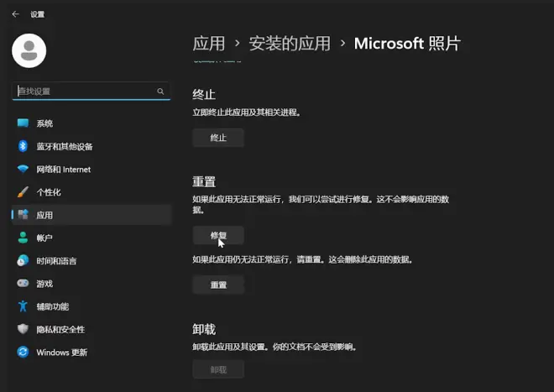Image resolution: width=554 pixels, height=392 pixels.
Task: Click text 立即终止此应用及其相关进程
Action: pos(246,112)
